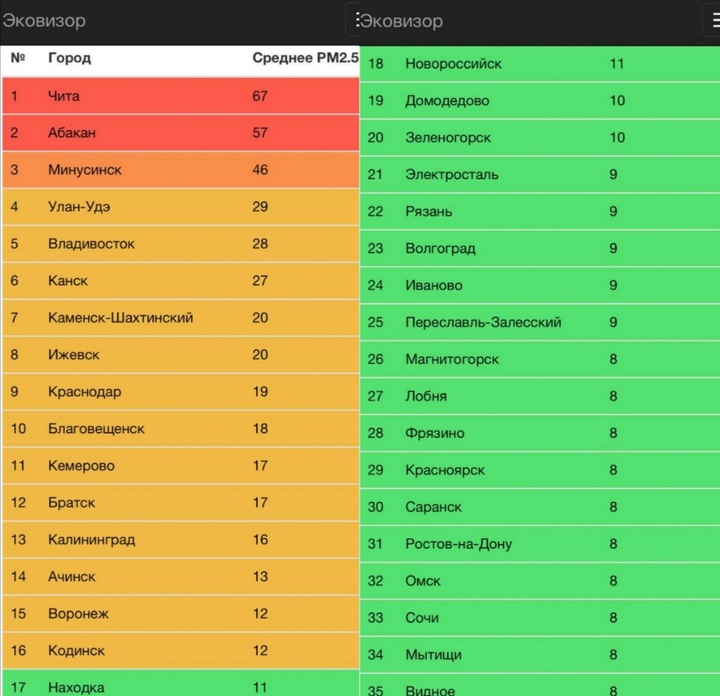Image resolution: width=720 pixels, height=696 pixels.
Task: Open the Минусинск row
Action: (181, 170)
